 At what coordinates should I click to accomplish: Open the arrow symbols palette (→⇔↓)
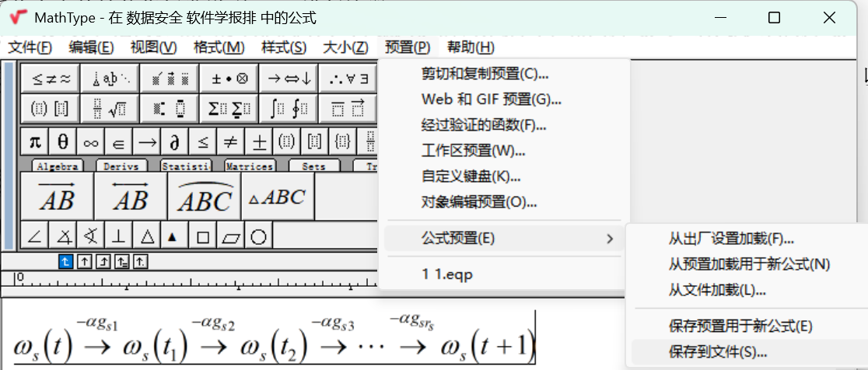(x=290, y=79)
